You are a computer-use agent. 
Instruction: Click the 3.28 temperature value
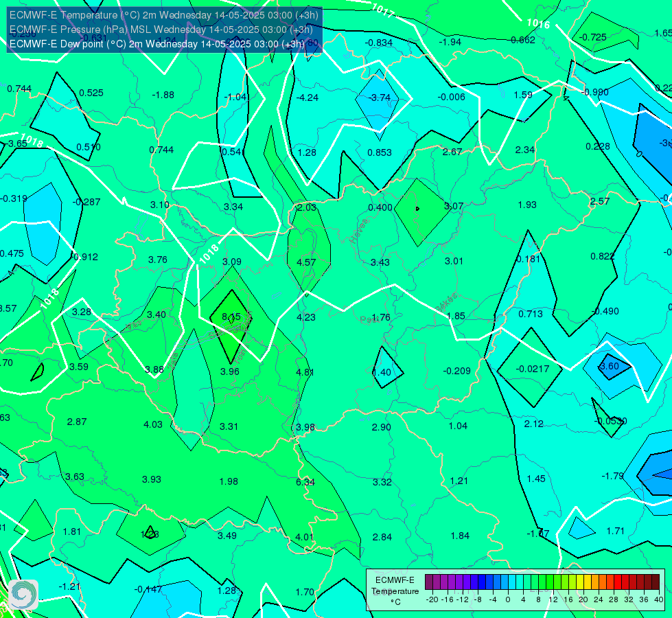click(82, 312)
